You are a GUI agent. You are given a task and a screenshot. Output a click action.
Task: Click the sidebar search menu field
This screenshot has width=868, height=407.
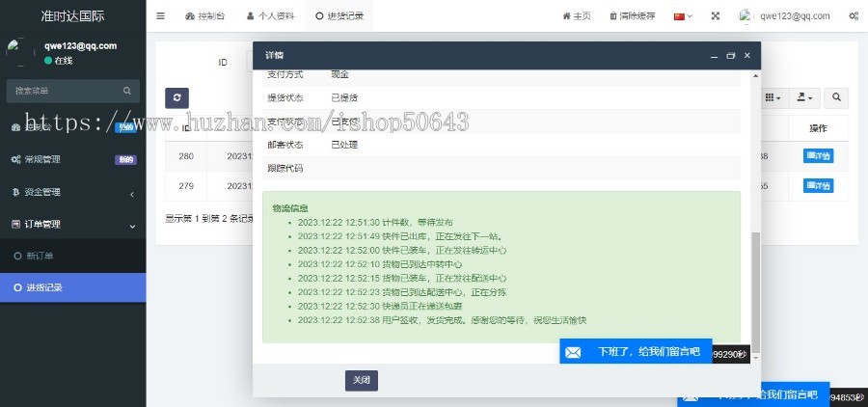pos(72,91)
